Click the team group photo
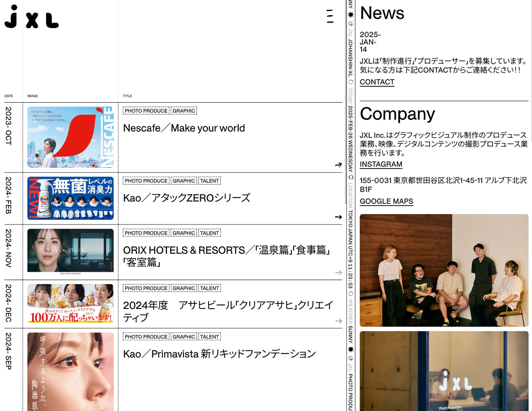This screenshot has height=411, width=532. [444, 270]
